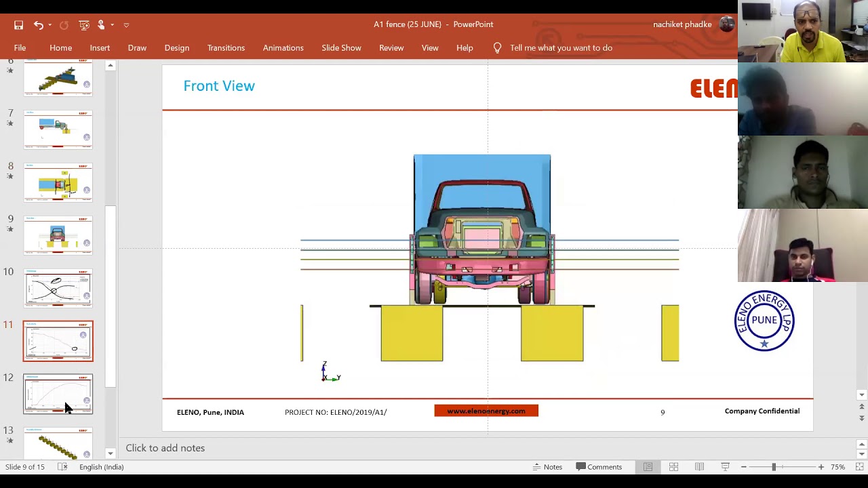
Task: Click the Undo arrow icon
Action: pyautogui.click(x=38, y=25)
